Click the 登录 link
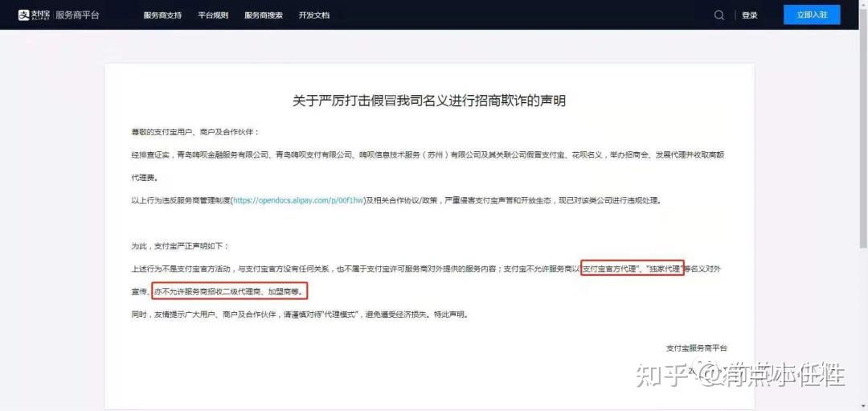This screenshot has width=868, height=411. 750,15
